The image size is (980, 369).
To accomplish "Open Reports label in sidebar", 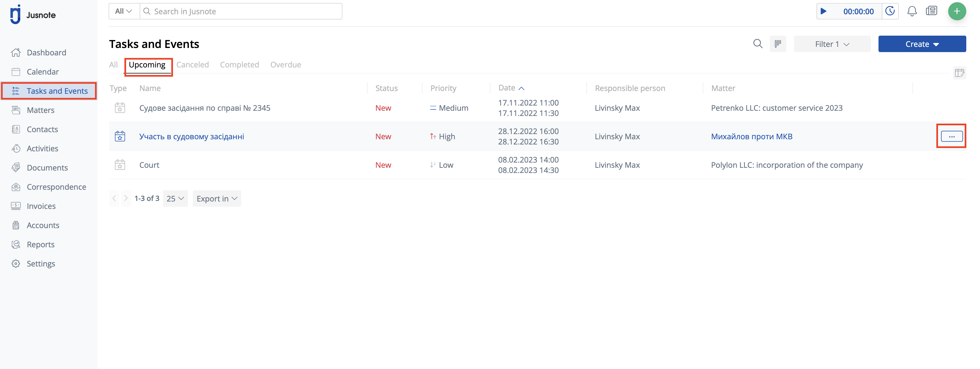I will [41, 244].
